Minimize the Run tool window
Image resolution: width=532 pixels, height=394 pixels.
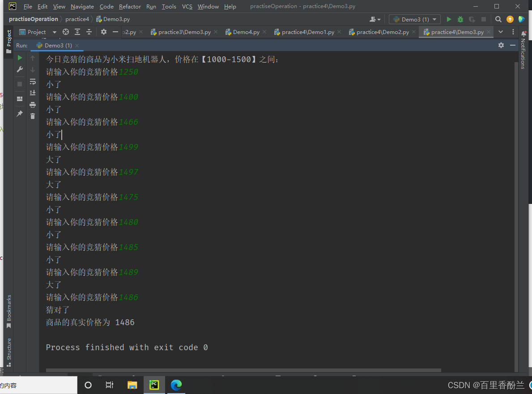(513, 45)
